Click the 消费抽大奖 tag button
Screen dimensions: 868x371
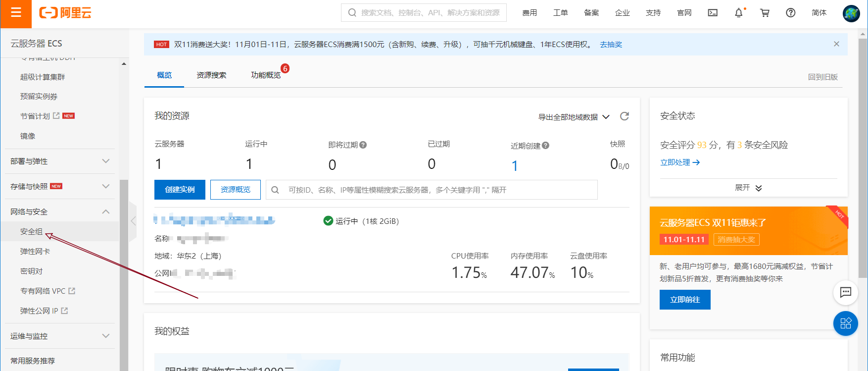736,240
